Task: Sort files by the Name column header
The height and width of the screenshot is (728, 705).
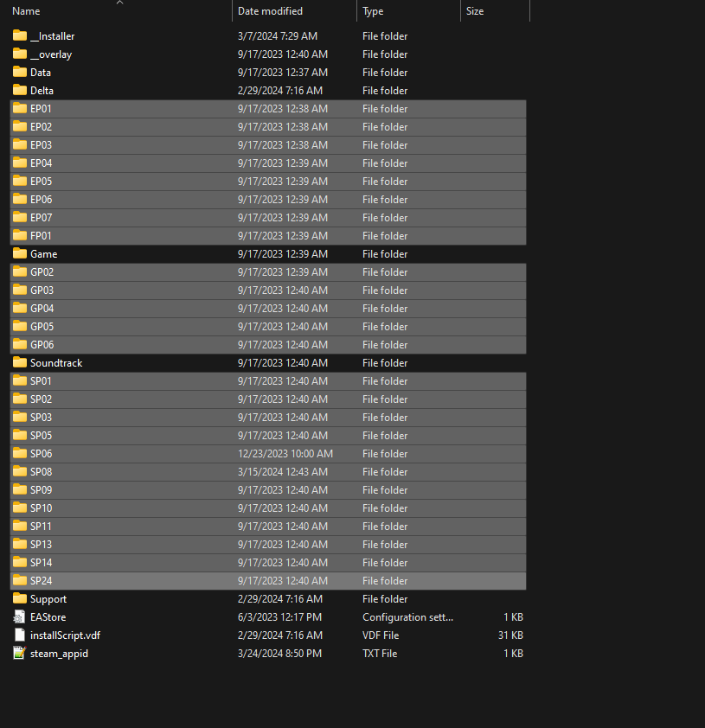Action: coord(27,11)
